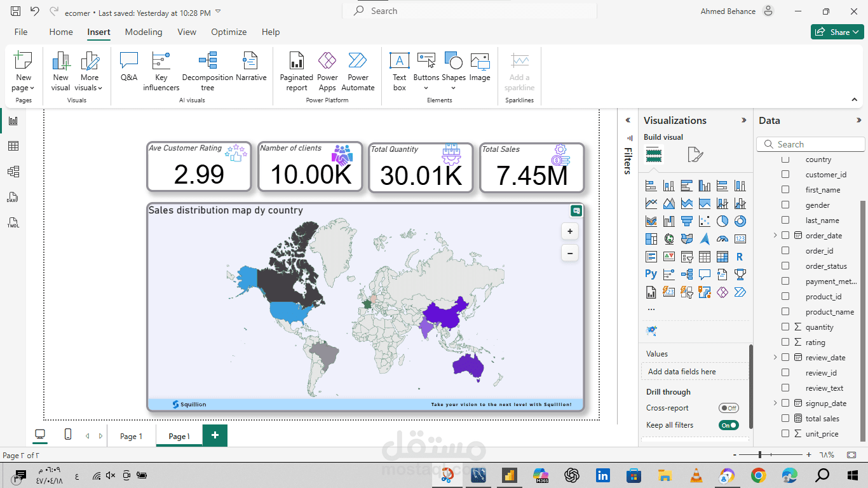Open the Modeling ribbon tab

pos(144,32)
